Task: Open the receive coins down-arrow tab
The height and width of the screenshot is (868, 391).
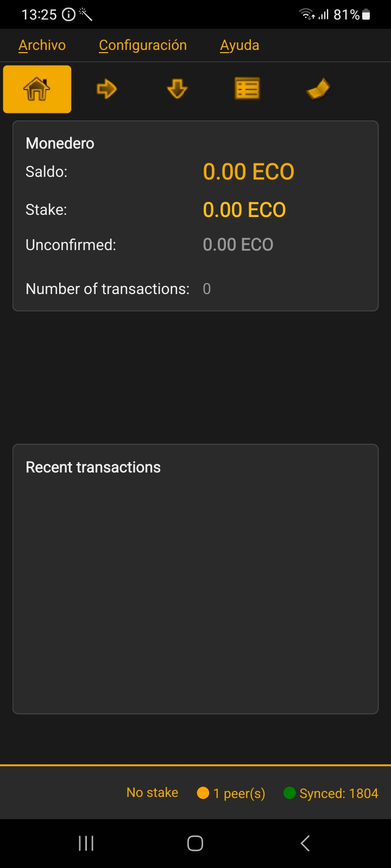Action: pyautogui.click(x=177, y=89)
